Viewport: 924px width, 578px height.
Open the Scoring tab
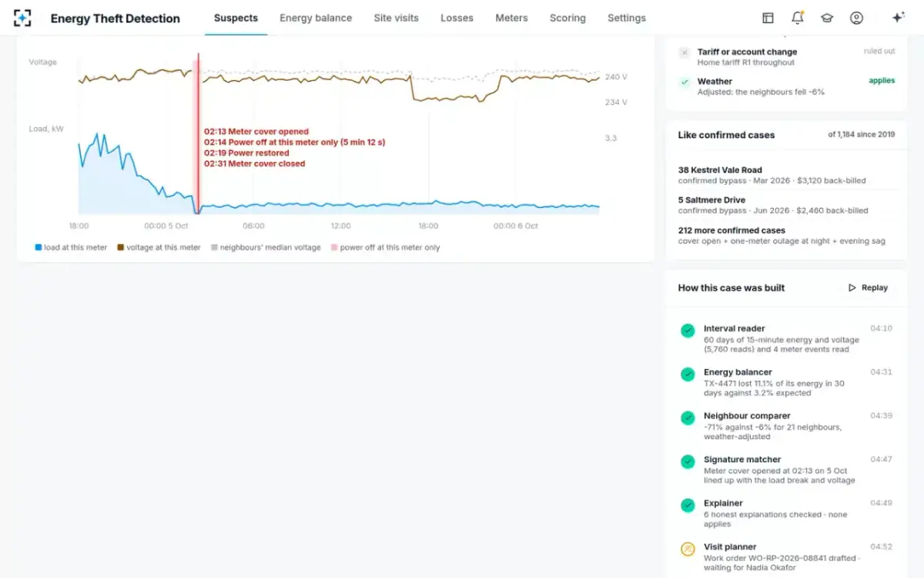tap(567, 18)
